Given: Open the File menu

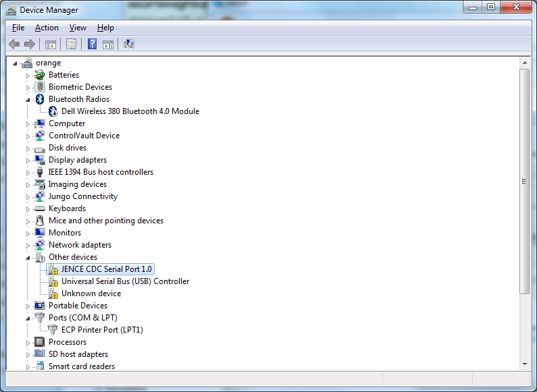Looking at the screenshot, I should [18, 28].
